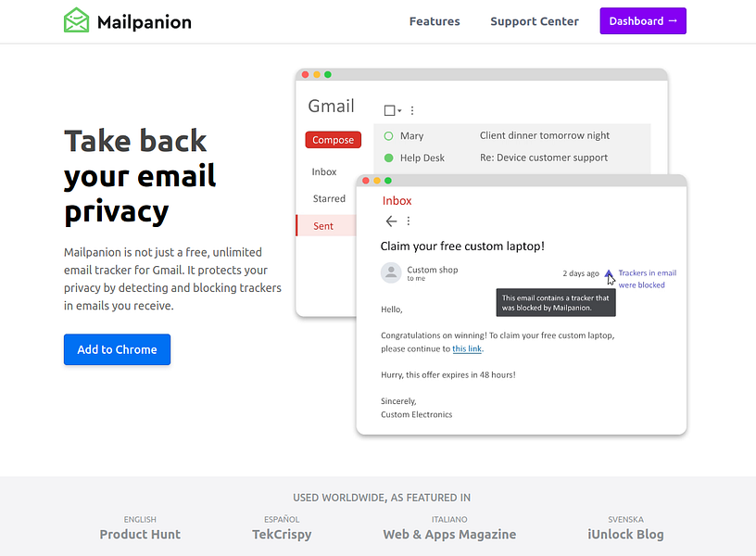The image size is (756, 556).
Task: Click the red Inbox label in email window
Action: (x=397, y=200)
